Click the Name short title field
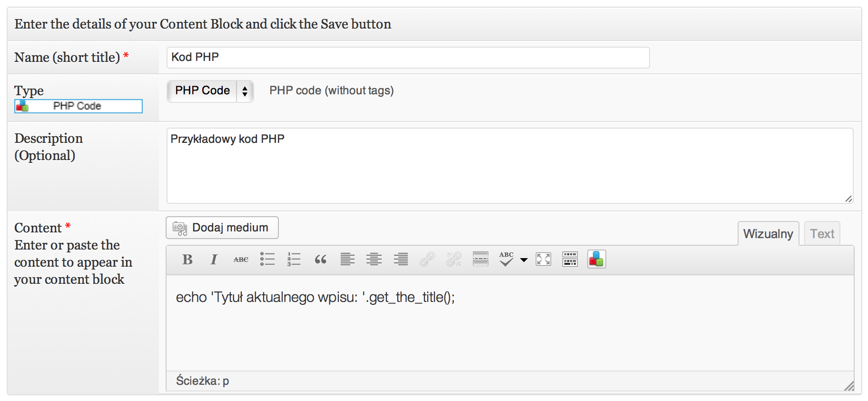Image resolution: width=868 pixels, height=401 pixels. point(408,58)
